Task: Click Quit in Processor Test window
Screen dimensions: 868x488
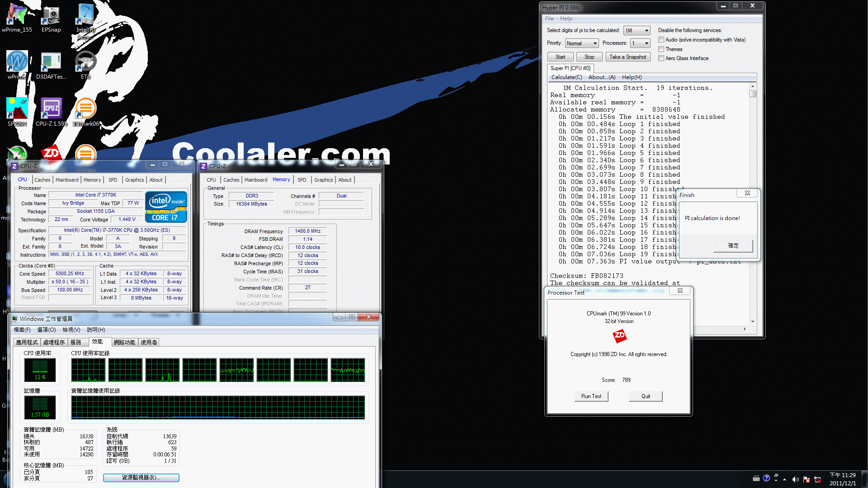Action: click(x=646, y=396)
